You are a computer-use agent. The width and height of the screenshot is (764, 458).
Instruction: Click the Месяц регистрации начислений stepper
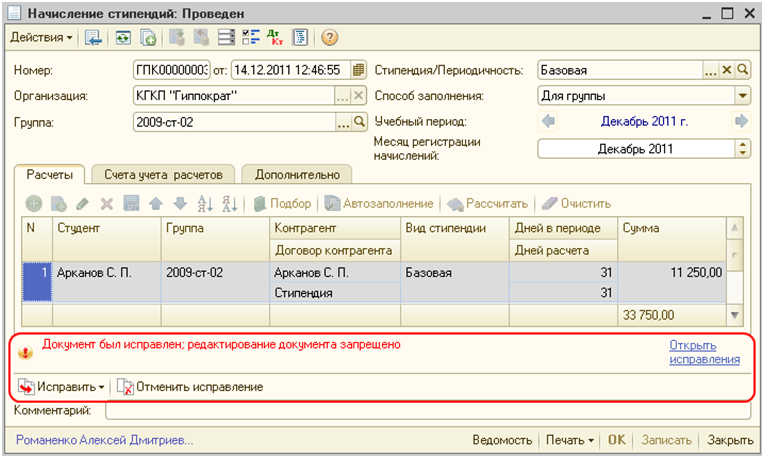[x=742, y=149]
